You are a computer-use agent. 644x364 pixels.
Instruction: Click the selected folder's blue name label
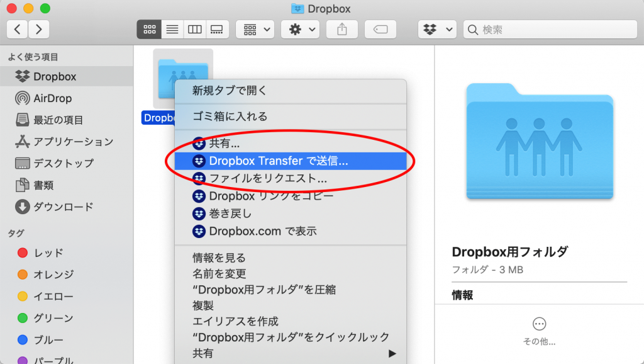pyautogui.click(x=158, y=118)
